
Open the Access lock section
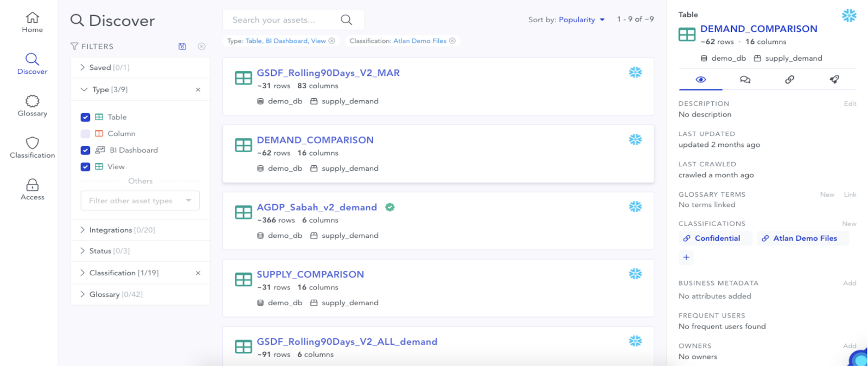click(33, 190)
